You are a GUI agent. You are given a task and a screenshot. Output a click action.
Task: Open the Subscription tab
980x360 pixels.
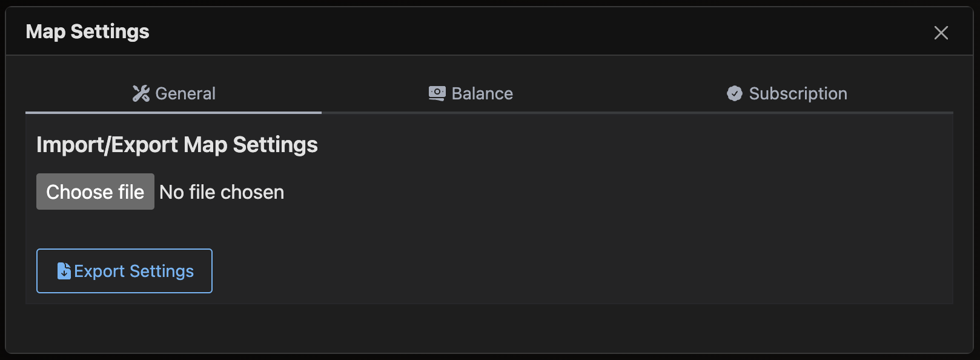(x=798, y=93)
